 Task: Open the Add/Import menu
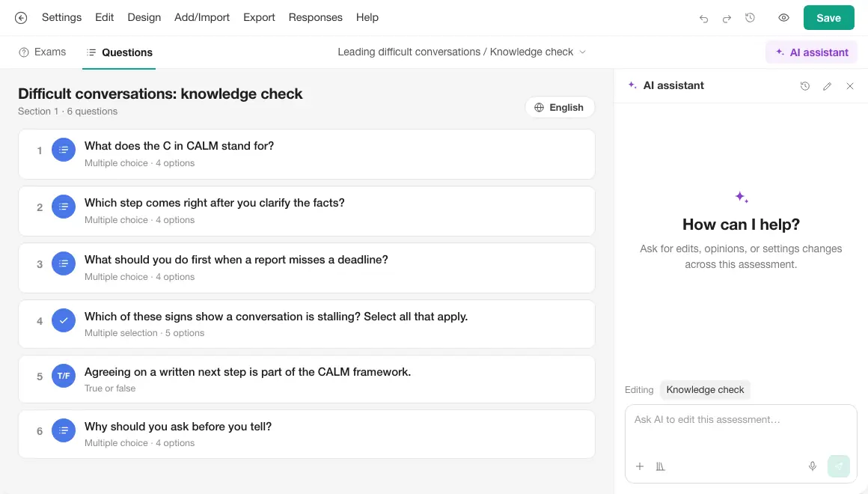(x=202, y=18)
